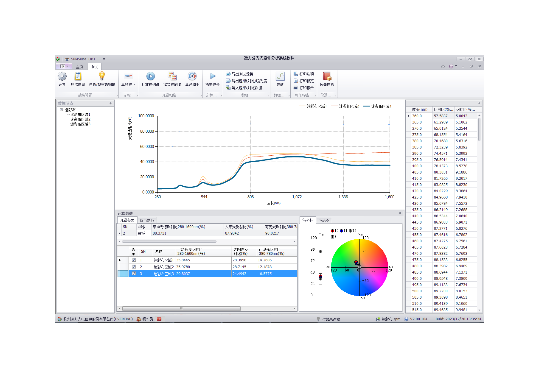The width and height of the screenshot is (540, 380).
Task: Expand the root node in left tree panel
Action: pyautogui.click(x=61, y=110)
